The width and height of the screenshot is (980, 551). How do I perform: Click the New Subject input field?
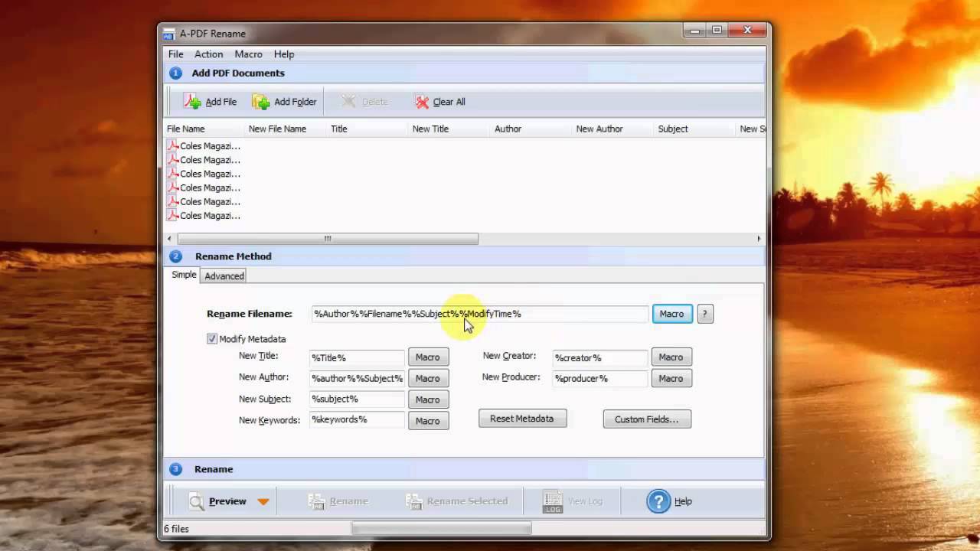[357, 399]
